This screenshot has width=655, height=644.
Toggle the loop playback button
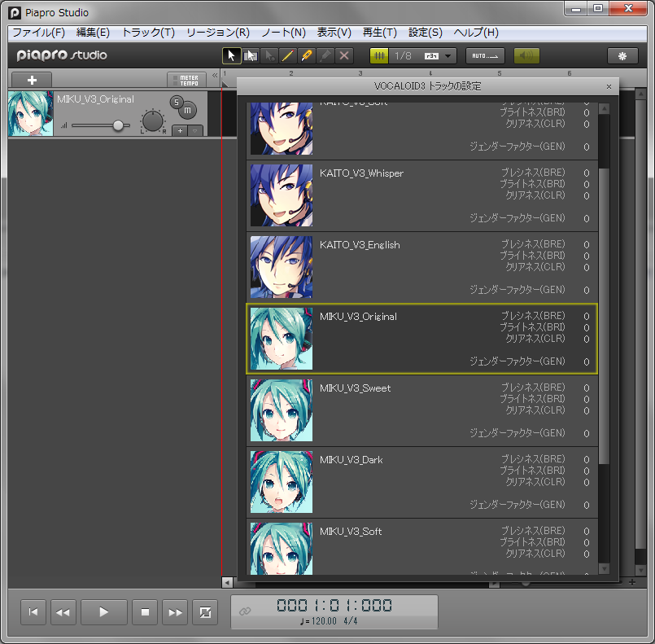pyautogui.click(x=205, y=612)
